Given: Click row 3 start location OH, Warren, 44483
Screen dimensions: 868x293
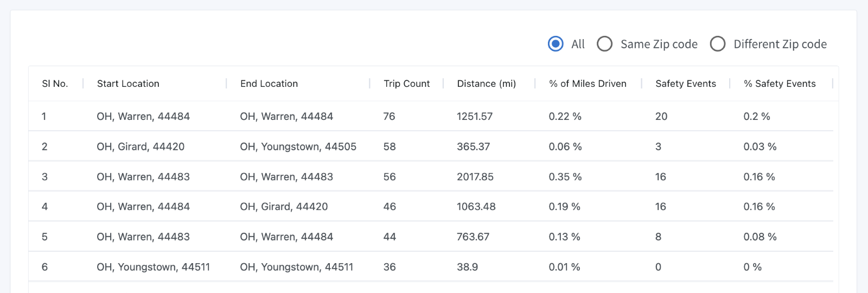Looking at the screenshot, I should (143, 177).
